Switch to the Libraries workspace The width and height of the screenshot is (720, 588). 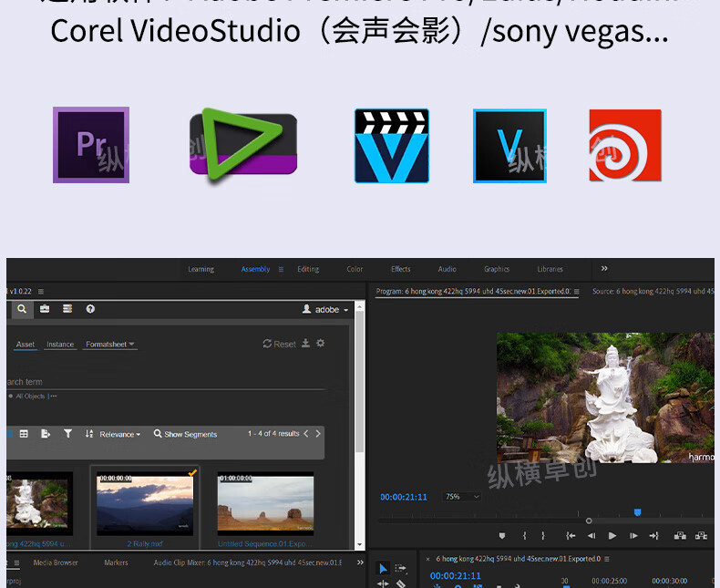point(550,269)
